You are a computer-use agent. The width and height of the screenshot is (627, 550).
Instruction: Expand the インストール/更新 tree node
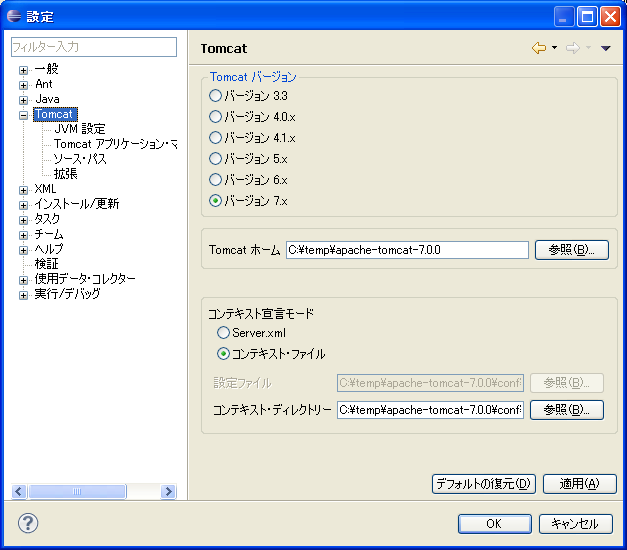click(23, 205)
